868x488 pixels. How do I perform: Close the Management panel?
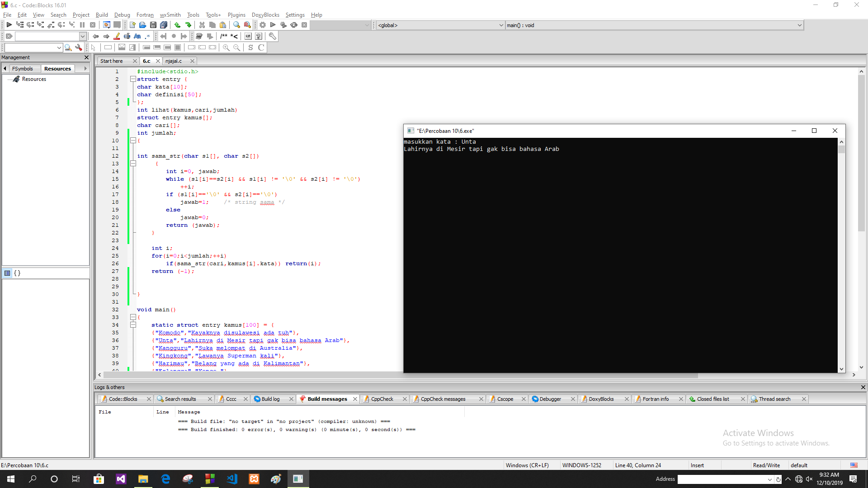[87, 57]
